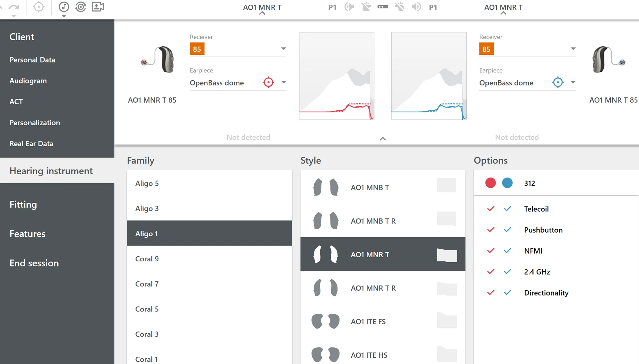Click the center link bar icon
This screenshot has width=639, height=364.
click(x=383, y=7)
